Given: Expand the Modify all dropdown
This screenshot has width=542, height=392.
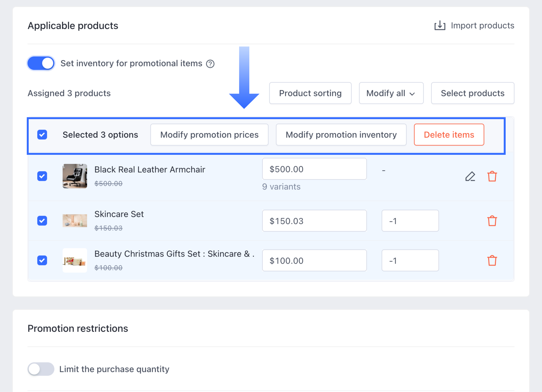Looking at the screenshot, I should pos(391,93).
